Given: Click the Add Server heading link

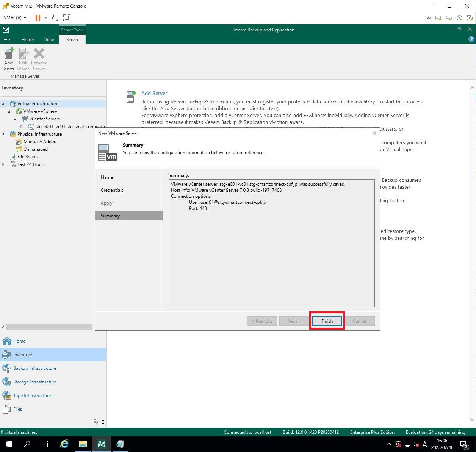Looking at the screenshot, I should coord(154,93).
